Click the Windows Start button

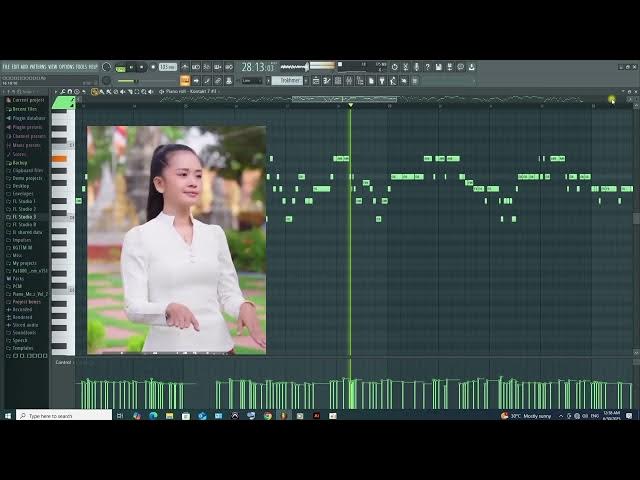click(8, 416)
